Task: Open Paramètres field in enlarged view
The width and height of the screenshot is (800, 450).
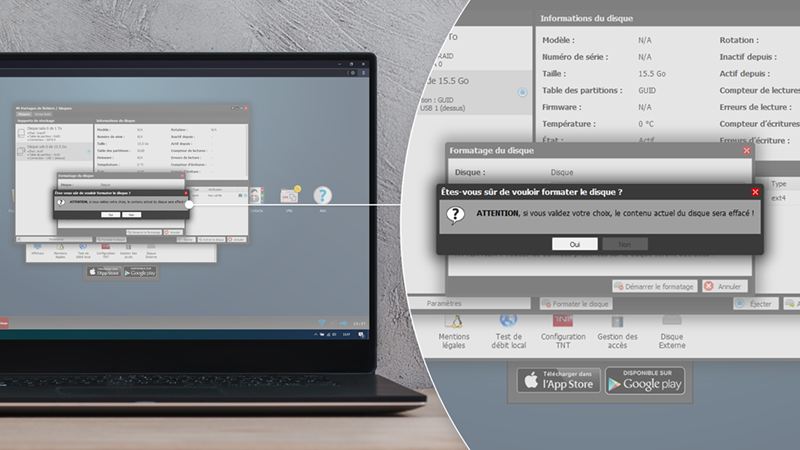Action: (469, 303)
